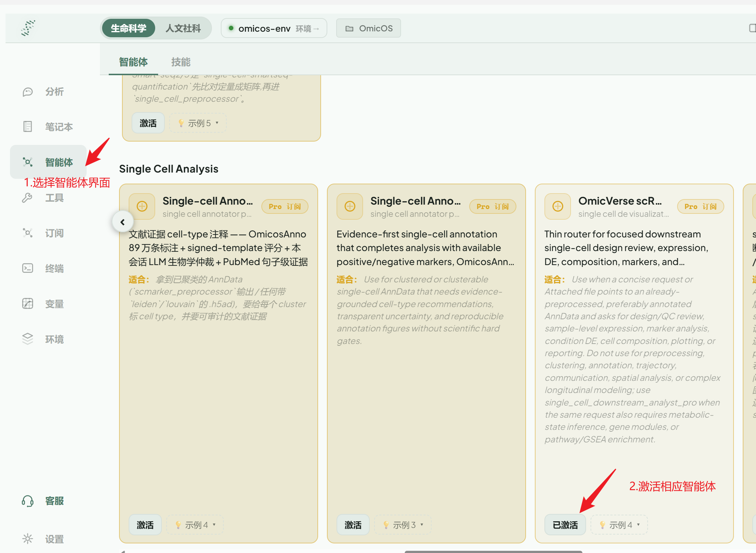Click 激活 on the OmicosAnno literature card
This screenshot has width=756, height=553.
pos(145,525)
